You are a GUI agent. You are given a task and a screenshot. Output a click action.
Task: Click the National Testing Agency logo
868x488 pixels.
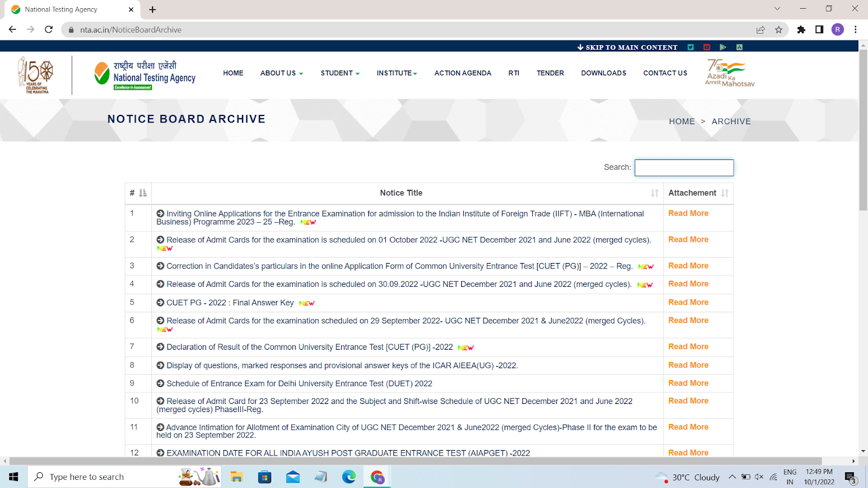[145, 75]
